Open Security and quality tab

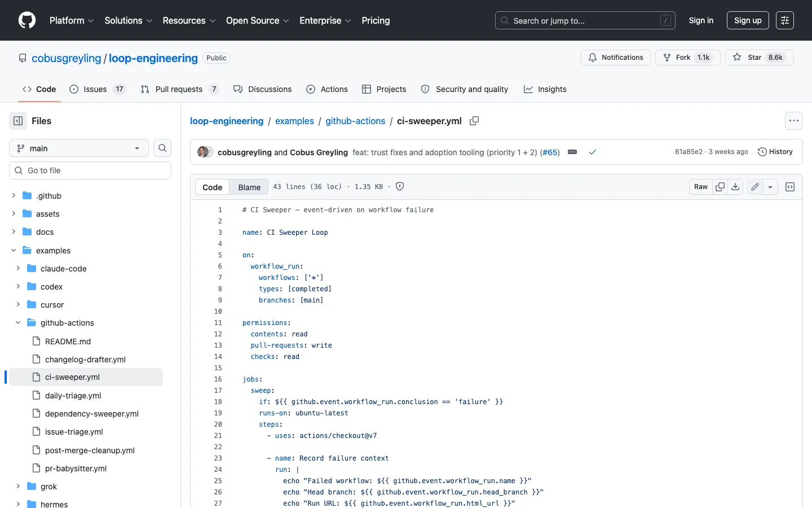pyautogui.click(x=465, y=89)
